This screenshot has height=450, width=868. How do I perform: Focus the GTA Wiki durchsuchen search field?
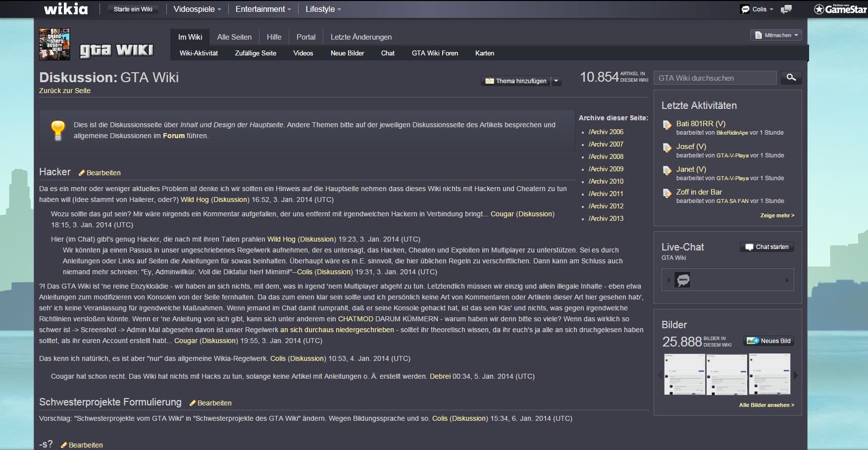[x=715, y=78]
